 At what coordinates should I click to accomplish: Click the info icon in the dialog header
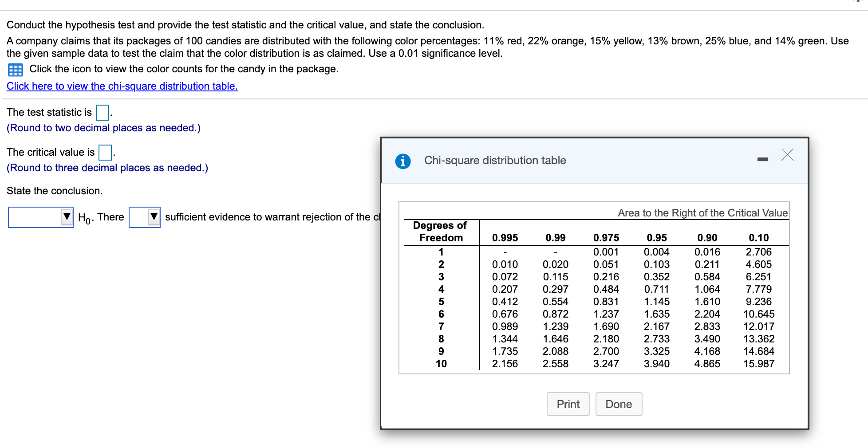tap(402, 161)
